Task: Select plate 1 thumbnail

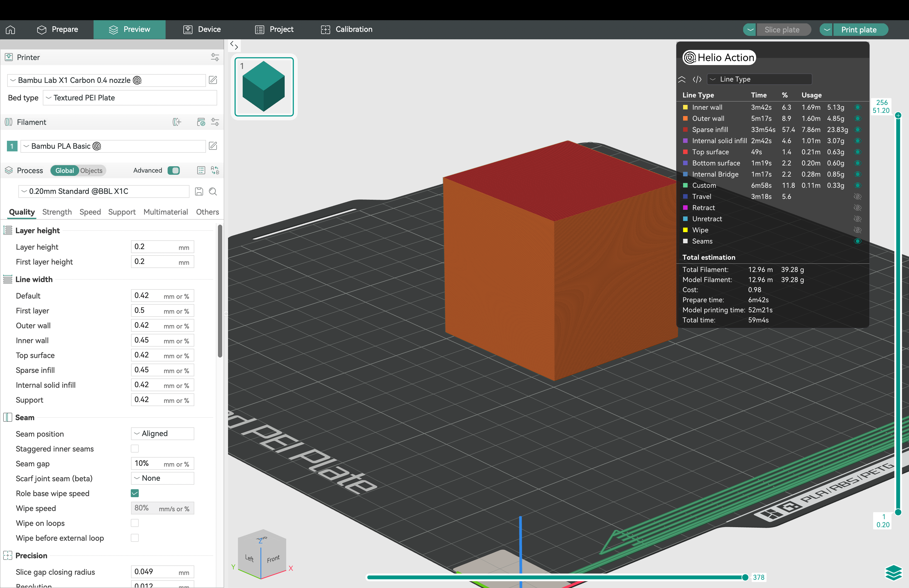Action: (264, 87)
